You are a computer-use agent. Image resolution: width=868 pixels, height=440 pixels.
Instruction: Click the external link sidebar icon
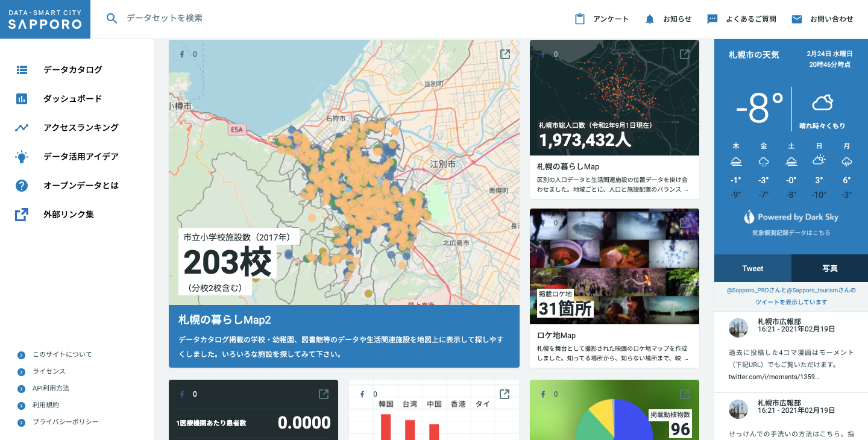22,215
